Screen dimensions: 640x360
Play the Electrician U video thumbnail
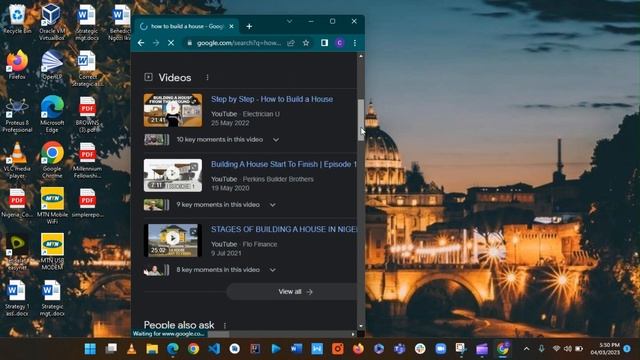click(173, 110)
